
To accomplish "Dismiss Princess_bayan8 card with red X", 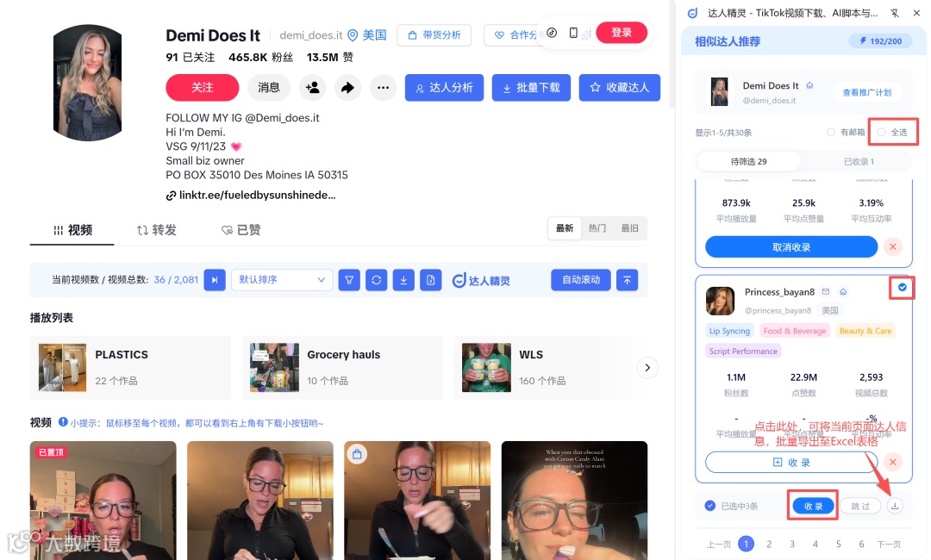I will tap(892, 462).
